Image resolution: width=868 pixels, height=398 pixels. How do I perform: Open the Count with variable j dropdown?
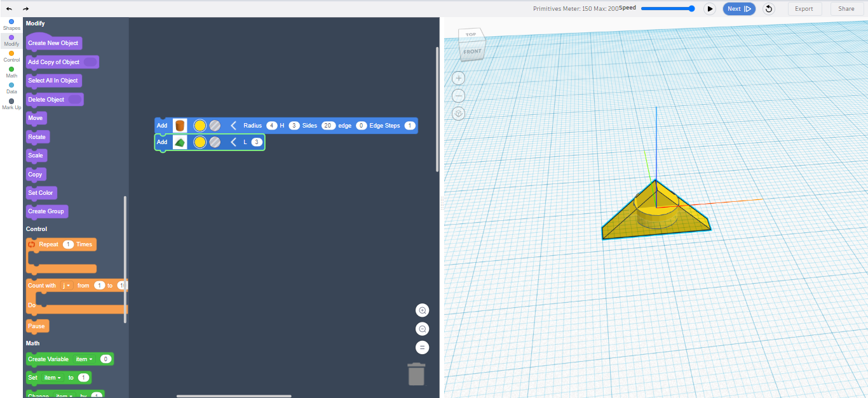point(66,286)
